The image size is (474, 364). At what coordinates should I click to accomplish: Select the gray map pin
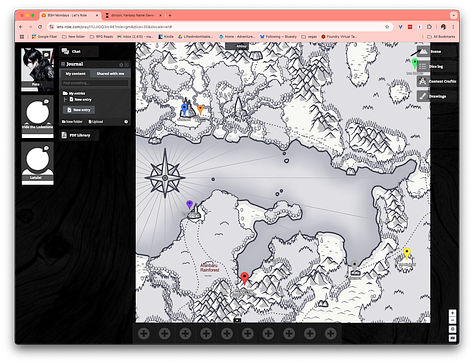pos(354,265)
